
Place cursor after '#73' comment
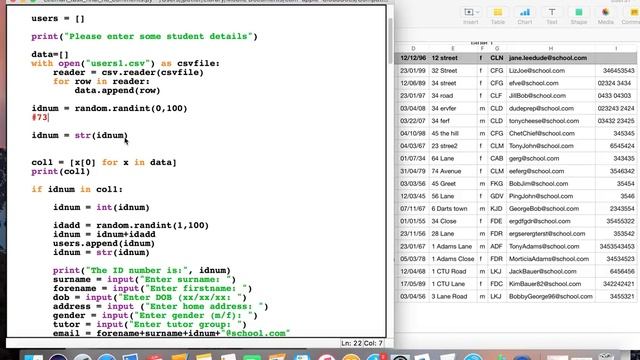click(x=49, y=118)
